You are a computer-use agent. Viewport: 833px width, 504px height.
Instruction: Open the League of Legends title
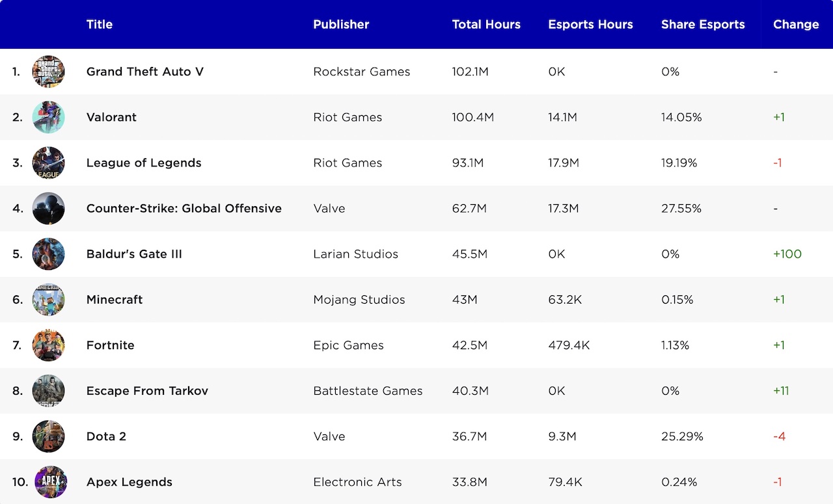point(144,163)
